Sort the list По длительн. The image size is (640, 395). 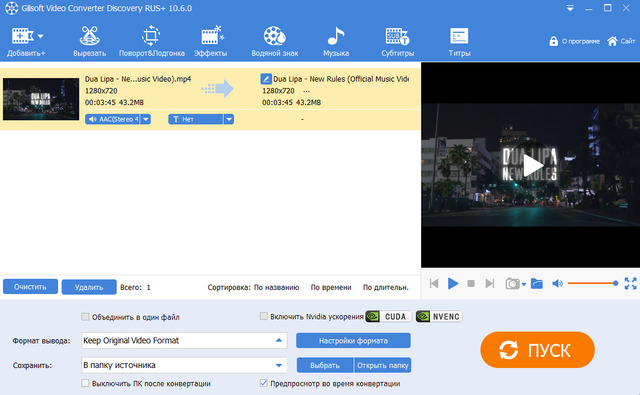coord(386,287)
